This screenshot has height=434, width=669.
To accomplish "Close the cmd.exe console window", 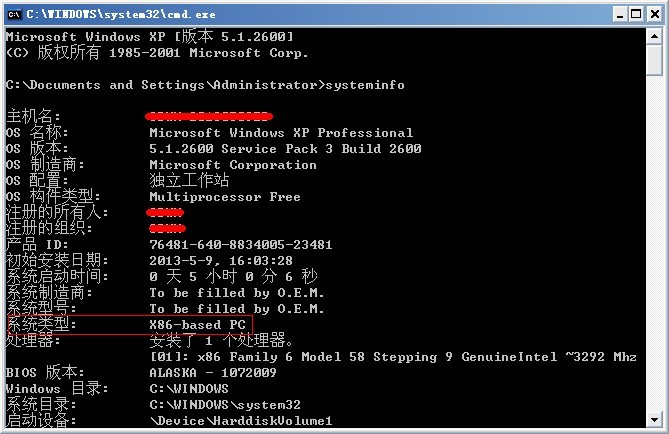I will click(x=654, y=15).
